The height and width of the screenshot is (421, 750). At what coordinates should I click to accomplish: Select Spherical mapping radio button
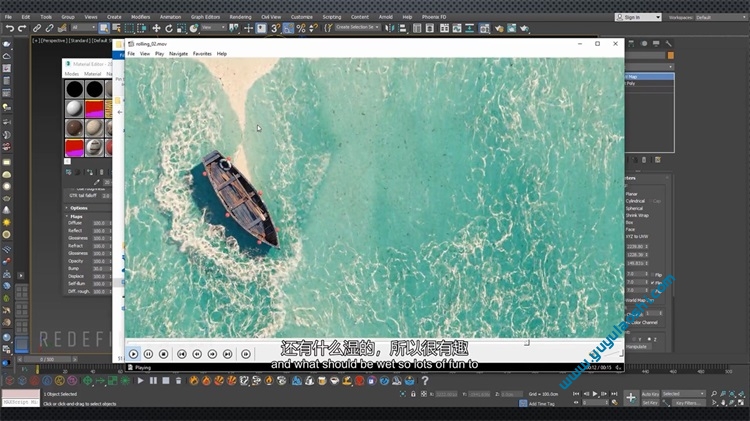[x=634, y=208]
